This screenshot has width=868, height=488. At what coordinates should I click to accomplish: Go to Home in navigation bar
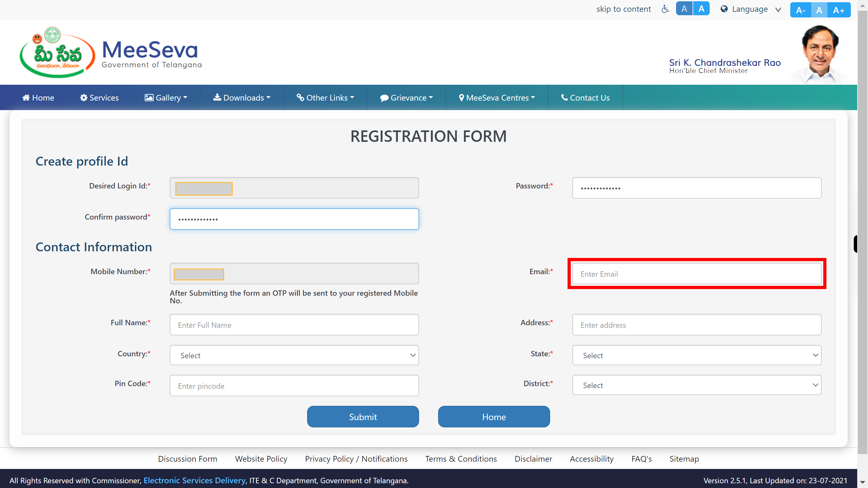(x=38, y=98)
